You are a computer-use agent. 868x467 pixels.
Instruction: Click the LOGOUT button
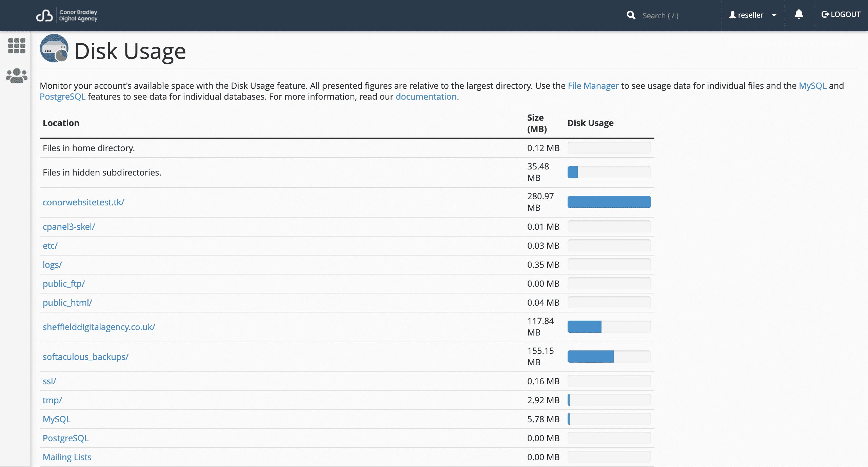(841, 14)
